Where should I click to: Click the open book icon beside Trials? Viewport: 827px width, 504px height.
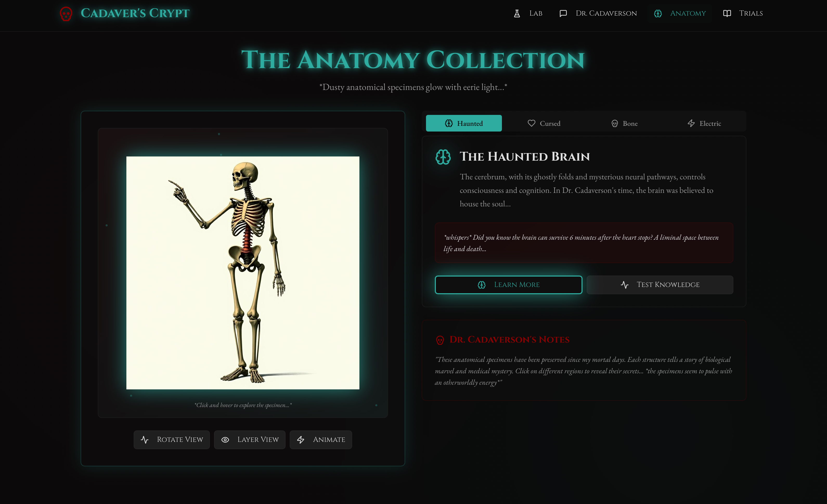pos(727,14)
